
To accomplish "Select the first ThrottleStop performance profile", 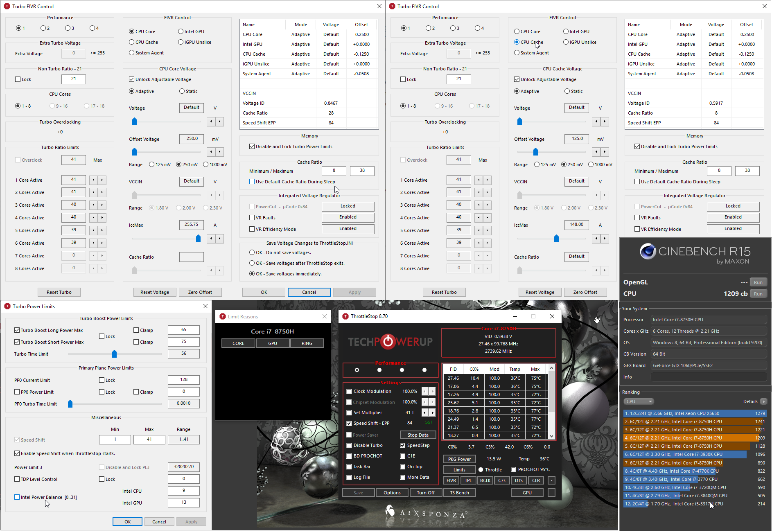I will [x=357, y=370].
